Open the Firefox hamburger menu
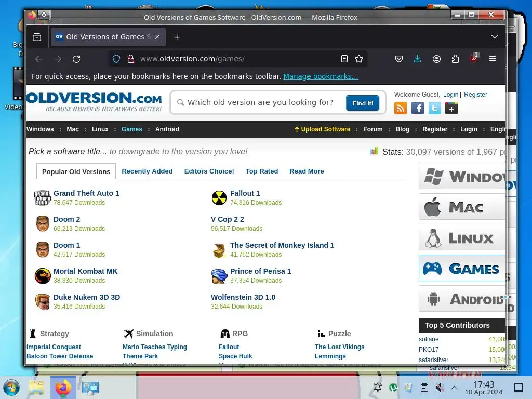Screen dimensions: 532x399 click(x=493, y=59)
